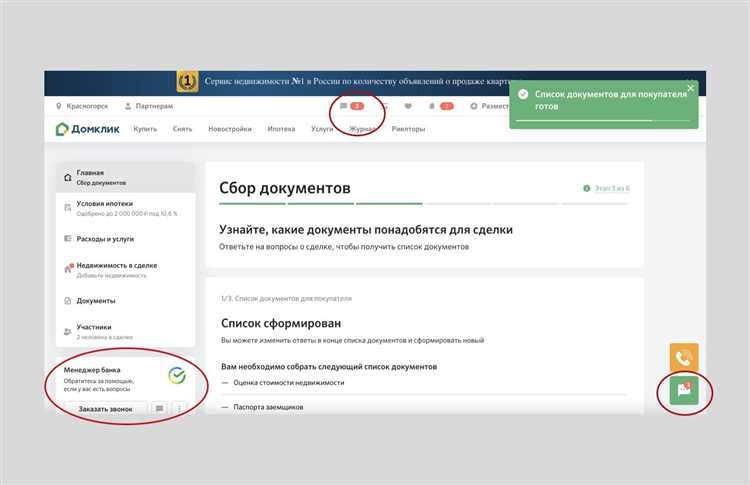Click Список сформирован heading
This screenshot has height=485, width=750.
click(281, 323)
